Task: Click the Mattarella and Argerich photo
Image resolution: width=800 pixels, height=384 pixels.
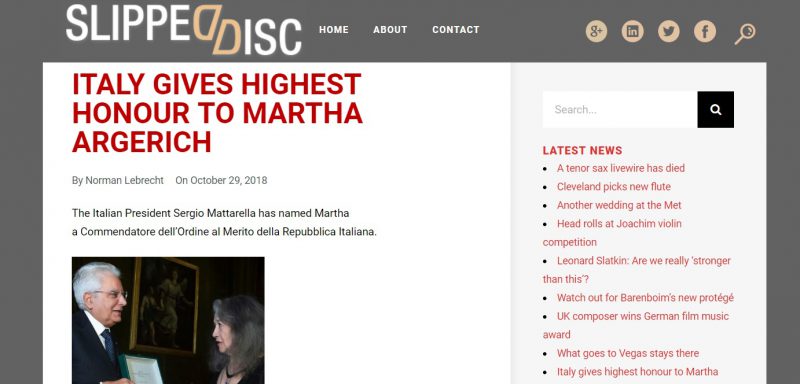Action: click(x=168, y=320)
